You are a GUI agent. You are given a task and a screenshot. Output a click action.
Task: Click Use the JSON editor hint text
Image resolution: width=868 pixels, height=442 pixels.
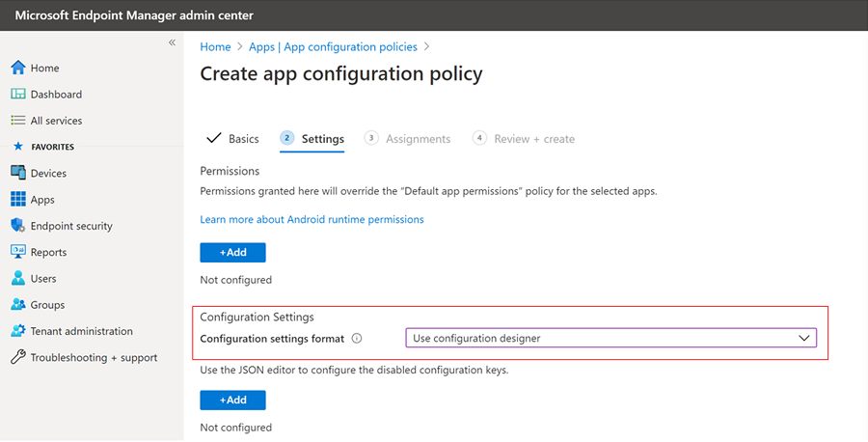pyautogui.click(x=354, y=370)
